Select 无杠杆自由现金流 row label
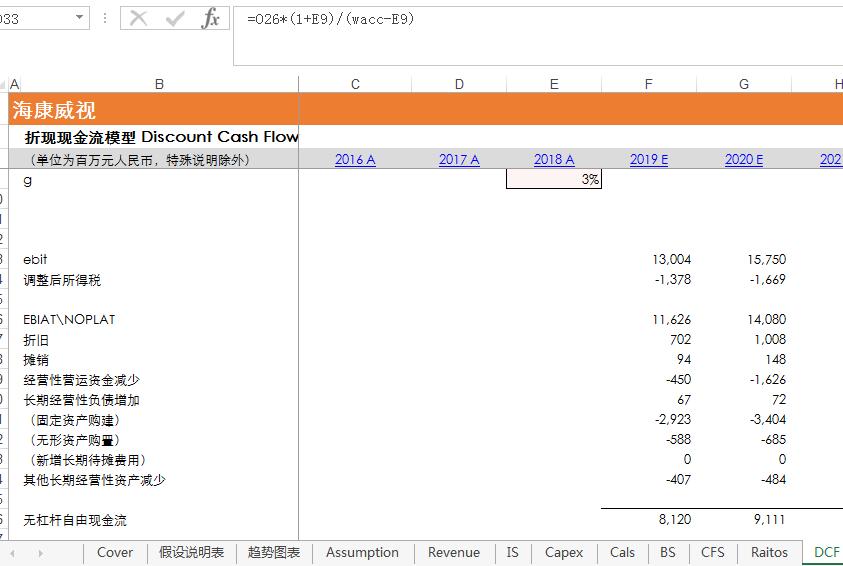The image size is (843, 566). 75,520
